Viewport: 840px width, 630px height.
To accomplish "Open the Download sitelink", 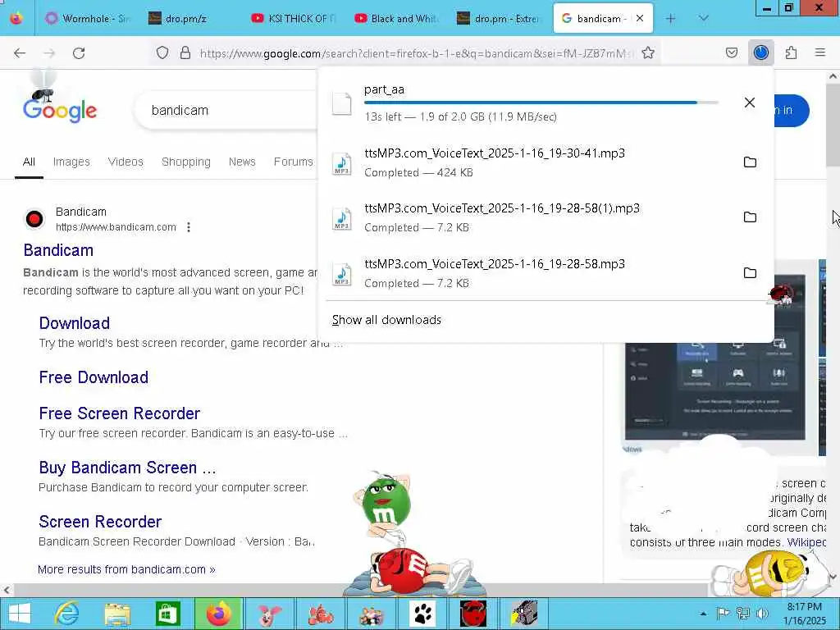I will tap(75, 323).
